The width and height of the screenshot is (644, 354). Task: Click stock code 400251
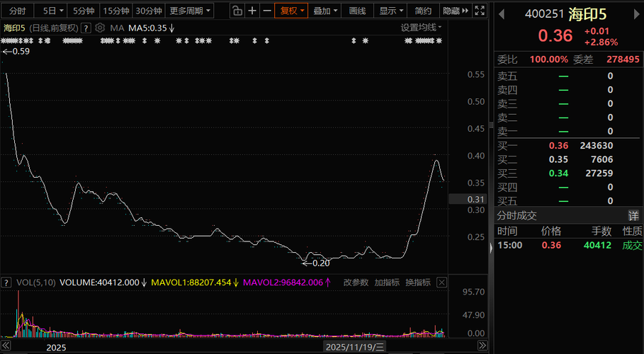[x=544, y=14]
